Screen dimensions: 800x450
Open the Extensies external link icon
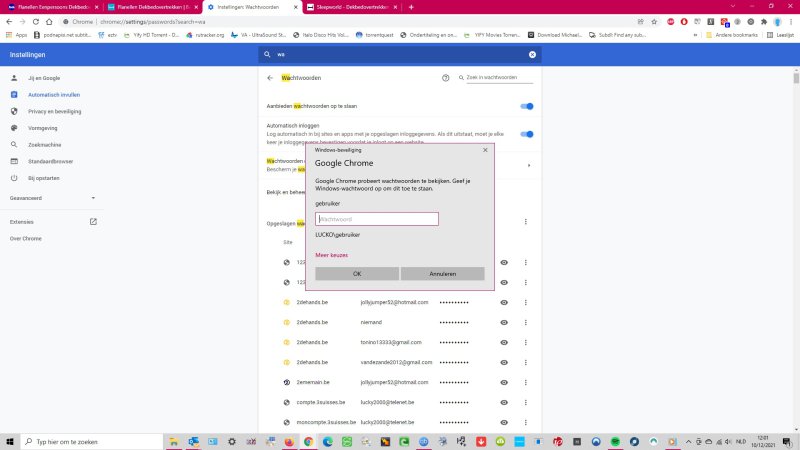click(94, 221)
